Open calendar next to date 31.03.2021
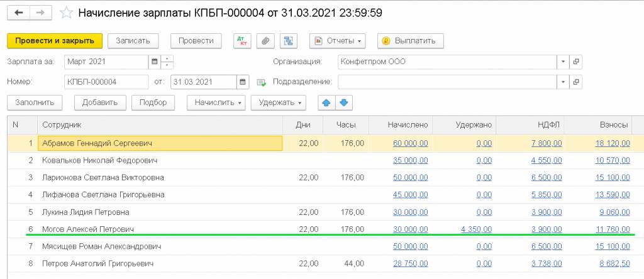The height and width of the screenshot is (279, 644). pyautogui.click(x=243, y=82)
